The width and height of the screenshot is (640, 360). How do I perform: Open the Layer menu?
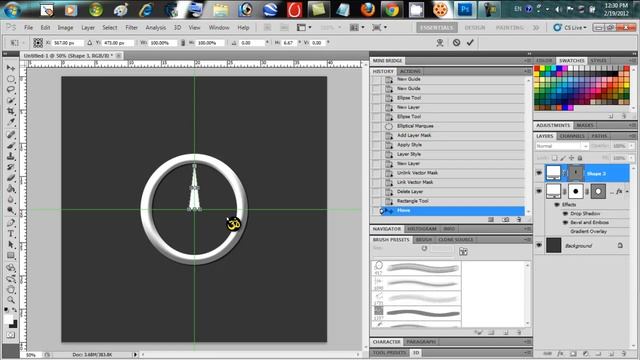click(88, 27)
